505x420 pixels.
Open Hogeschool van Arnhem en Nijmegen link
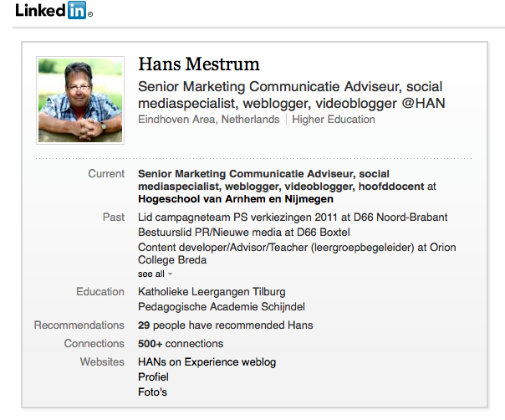(x=236, y=199)
